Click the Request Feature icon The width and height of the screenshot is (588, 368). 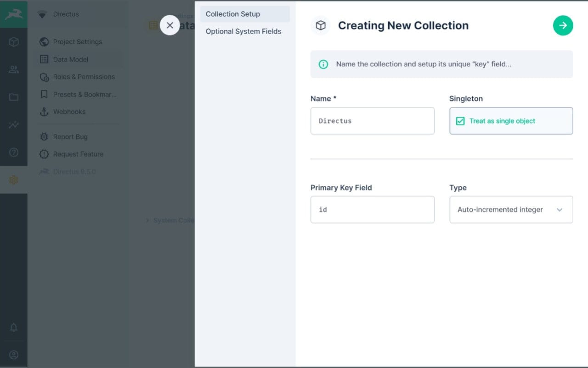[x=44, y=154]
